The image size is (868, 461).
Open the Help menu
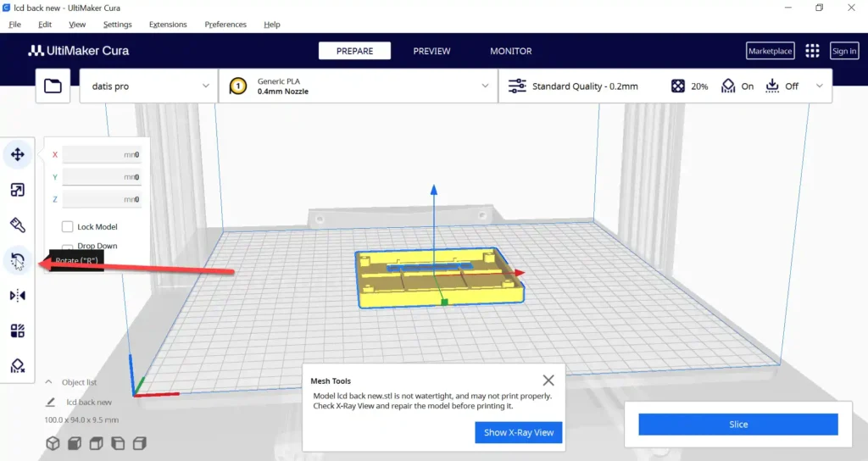point(272,25)
